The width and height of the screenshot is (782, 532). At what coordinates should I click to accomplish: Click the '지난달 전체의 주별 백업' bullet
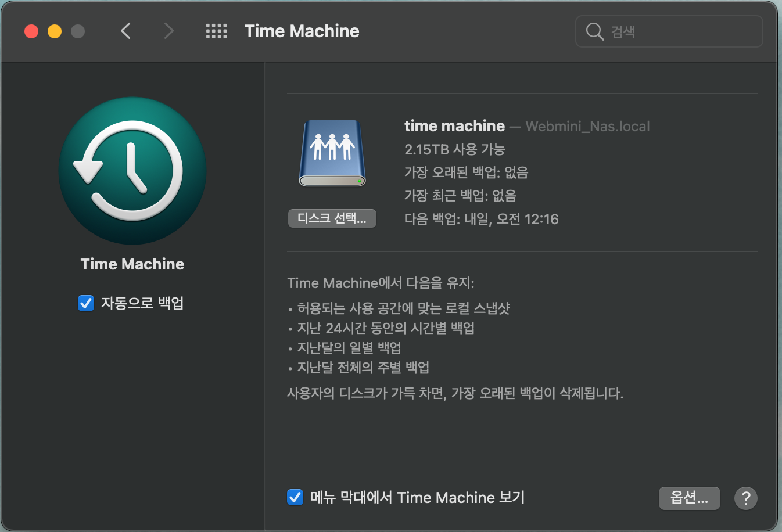(363, 368)
